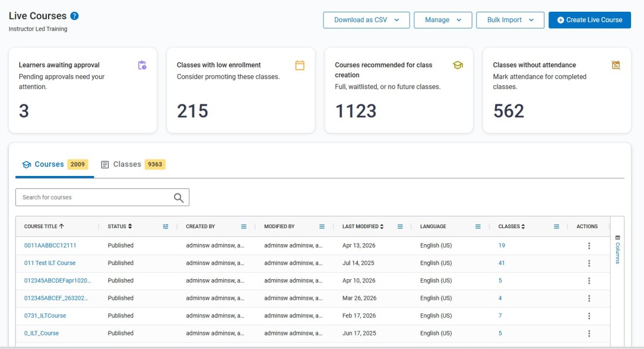Open actions menu for 0011AABBCC12111 row
Image resolution: width=644 pixels, height=349 pixels.
click(589, 246)
